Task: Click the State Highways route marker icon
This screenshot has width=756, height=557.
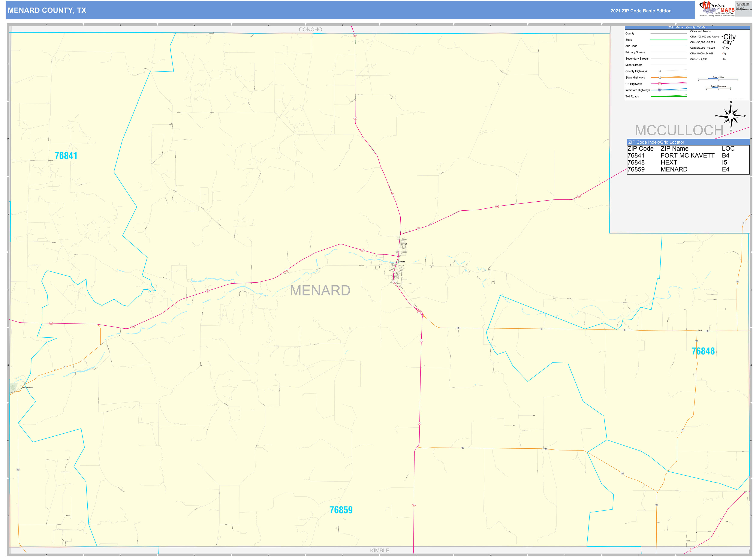Action: click(x=660, y=78)
